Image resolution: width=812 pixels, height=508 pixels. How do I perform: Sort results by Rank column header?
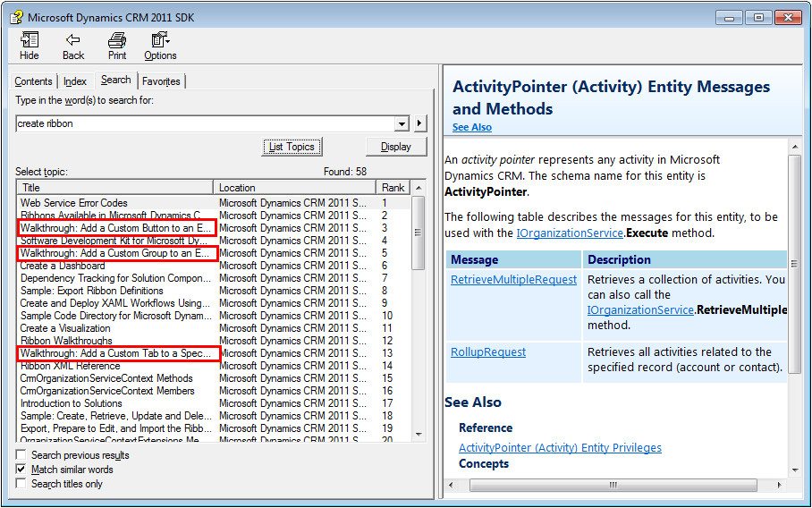click(393, 188)
